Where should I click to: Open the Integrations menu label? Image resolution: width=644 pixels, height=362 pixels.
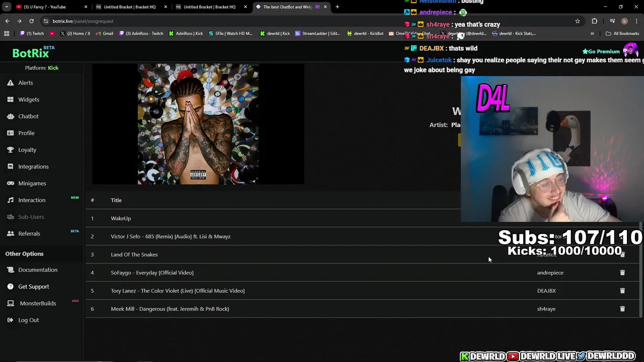(33, 166)
